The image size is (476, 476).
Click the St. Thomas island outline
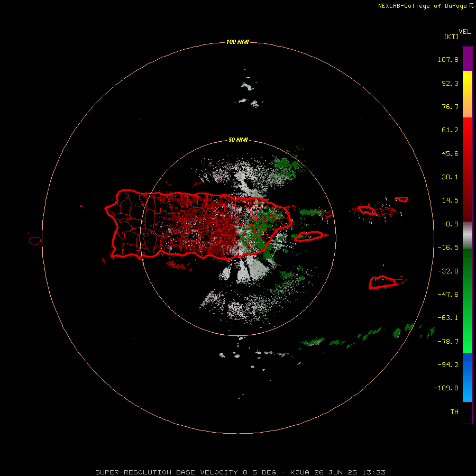point(367,210)
